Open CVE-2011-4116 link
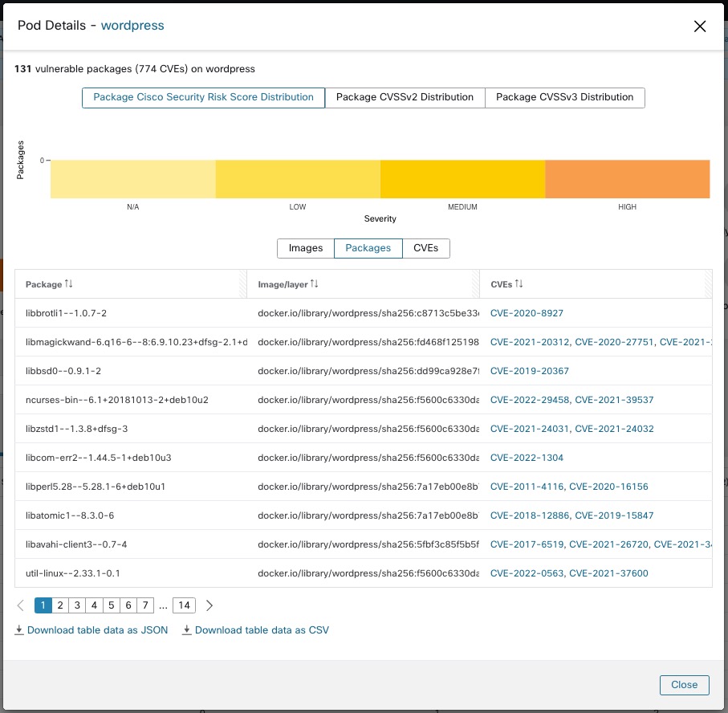Viewport: 728px width, 713px height. click(527, 487)
